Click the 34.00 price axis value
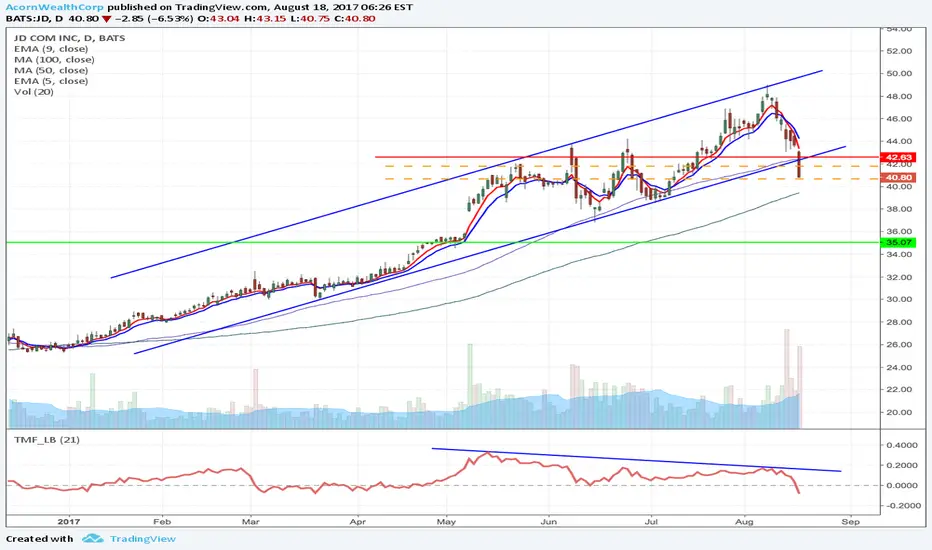Image resolution: width=932 pixels, height=550 pixels. [899, 254]
